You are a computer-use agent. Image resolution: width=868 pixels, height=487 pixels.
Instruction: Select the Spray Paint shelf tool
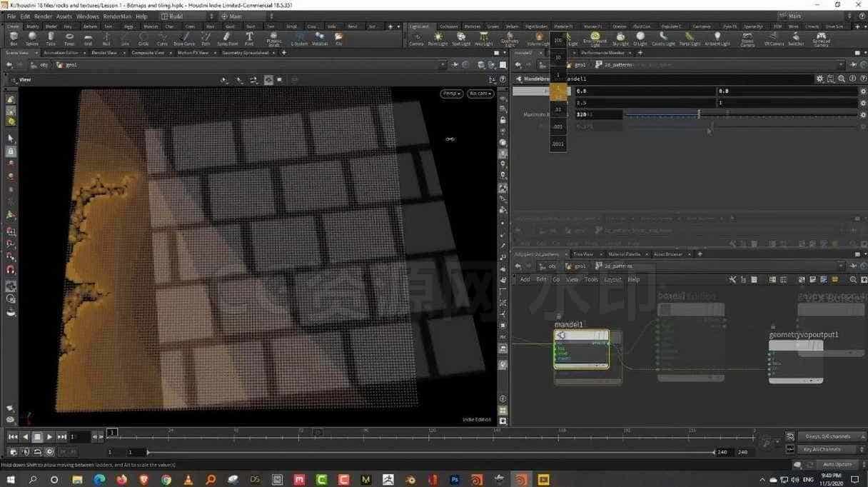(226, 38)
